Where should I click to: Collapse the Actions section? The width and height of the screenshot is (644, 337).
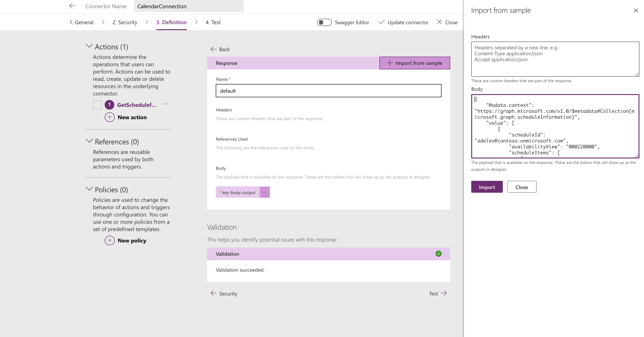point(89,46)
